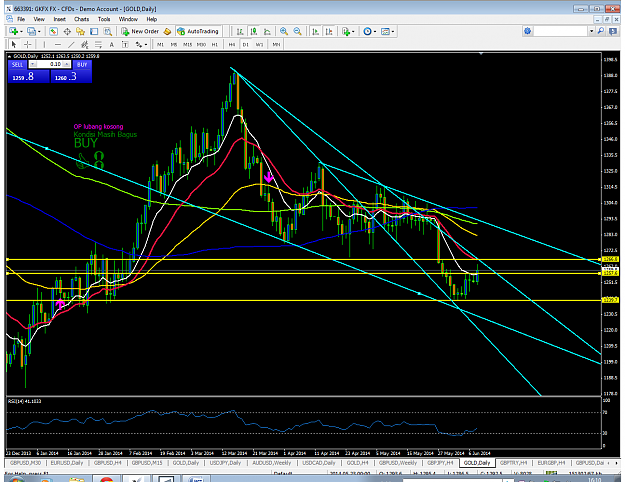Switch chart to line chart type
The height and width of the screenshot is (482, 625).
pyautogui.click(x=267, y=31)
